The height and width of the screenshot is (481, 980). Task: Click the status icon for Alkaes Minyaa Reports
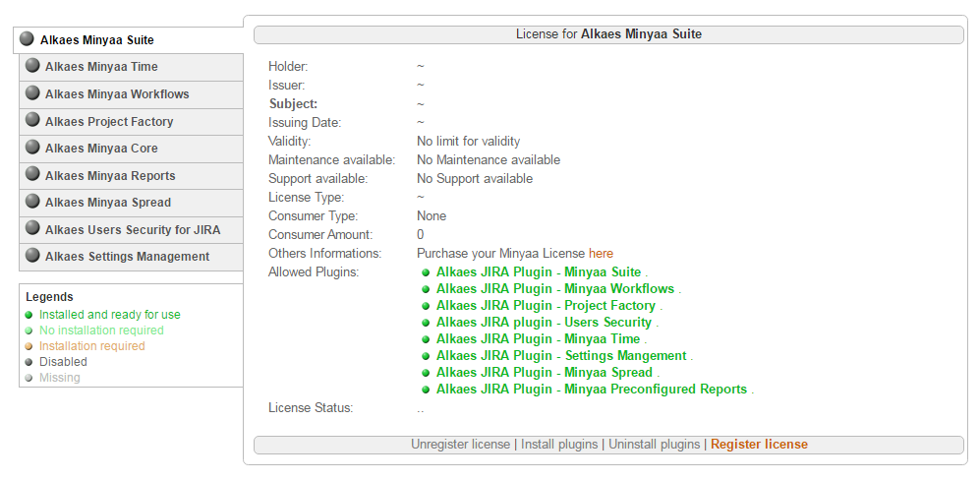coord(32,175)
